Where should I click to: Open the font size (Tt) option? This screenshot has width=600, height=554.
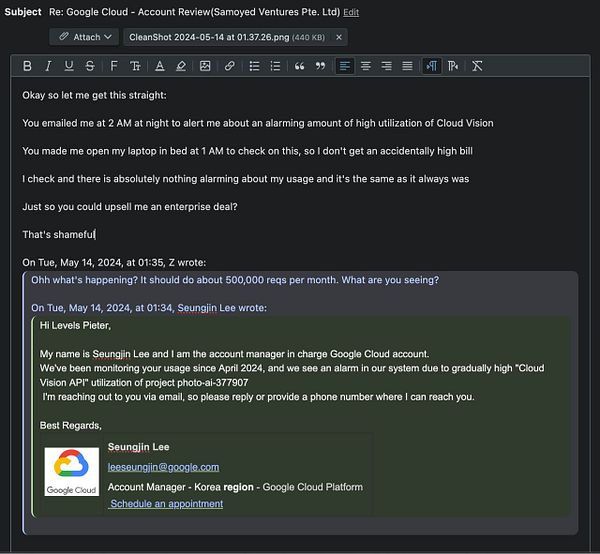pos(135,66)
